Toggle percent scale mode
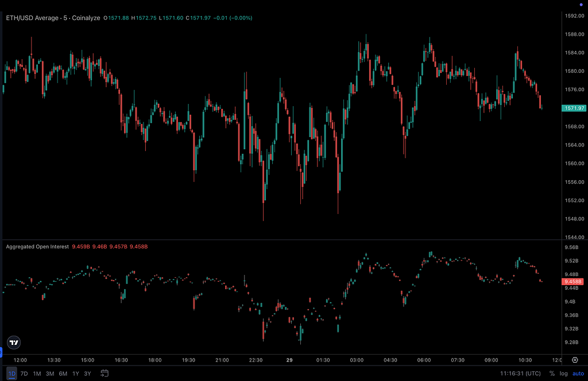The width and height of the screenshot is (588, 381). [x=552, y=374]
